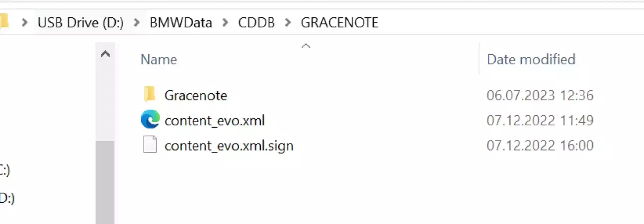Sort by the Date modified column header
The image size is (644, 224).
coord(531,60)
